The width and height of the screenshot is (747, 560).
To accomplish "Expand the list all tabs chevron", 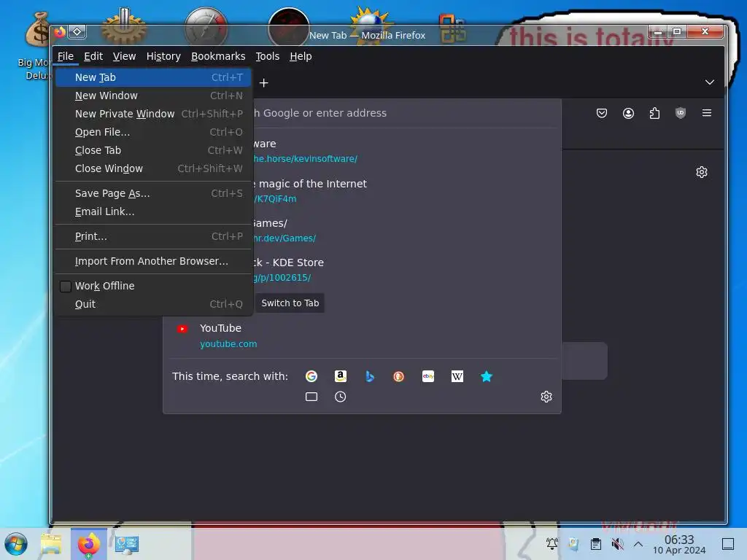I will coord(709,82).
